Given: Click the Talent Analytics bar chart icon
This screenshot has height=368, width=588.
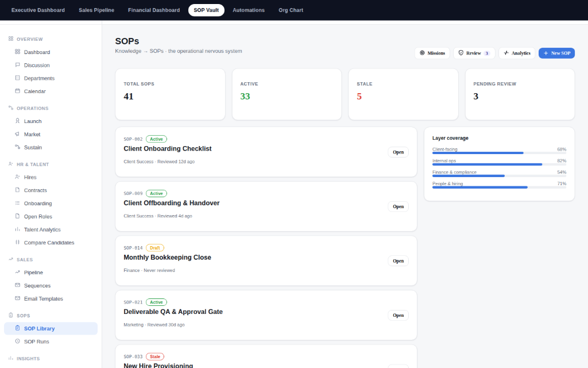Looking at the screenshot, I should click(x=18, y=229).
